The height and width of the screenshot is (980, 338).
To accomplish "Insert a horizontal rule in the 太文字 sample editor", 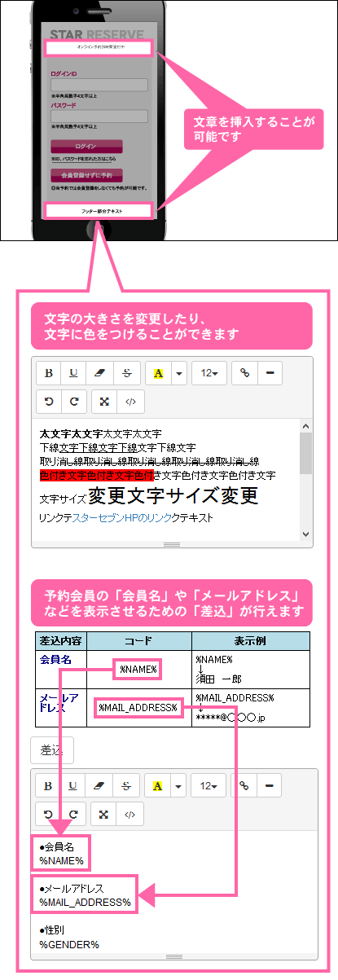I will 270,373.
